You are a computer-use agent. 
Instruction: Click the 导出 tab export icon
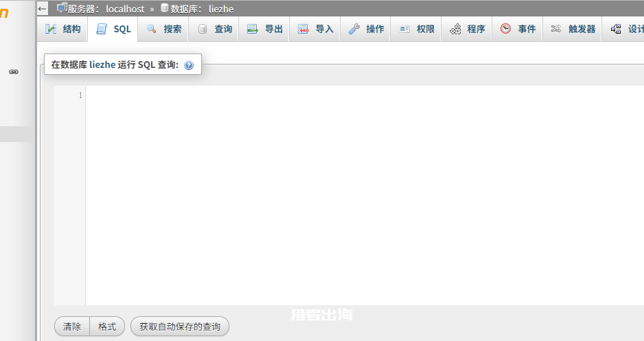click(253, 29)
